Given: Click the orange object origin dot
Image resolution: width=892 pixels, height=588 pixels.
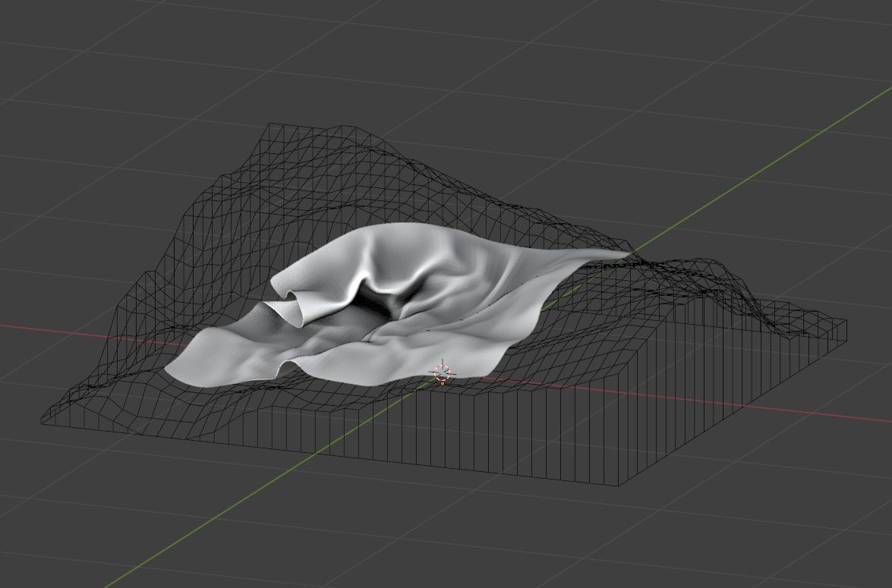Looking at the screenshot, I should (x=443, y=384).
